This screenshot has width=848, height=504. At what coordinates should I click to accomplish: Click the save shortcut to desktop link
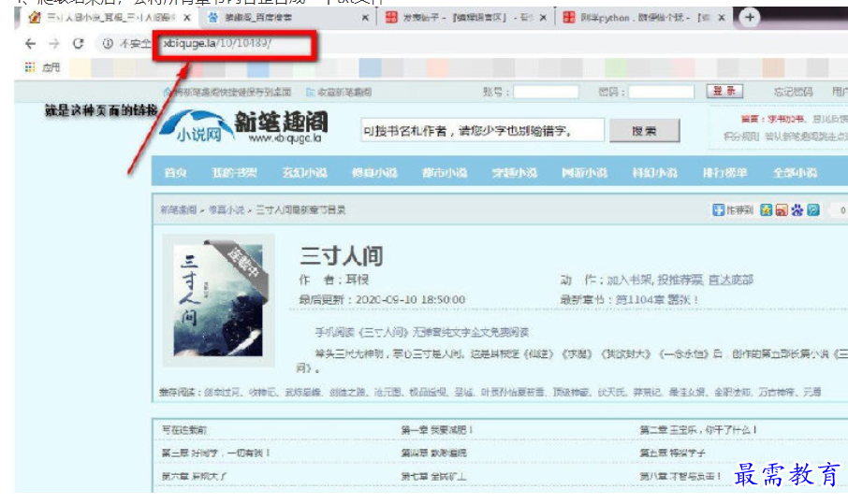pyautogui.click(x=227, y=93)
